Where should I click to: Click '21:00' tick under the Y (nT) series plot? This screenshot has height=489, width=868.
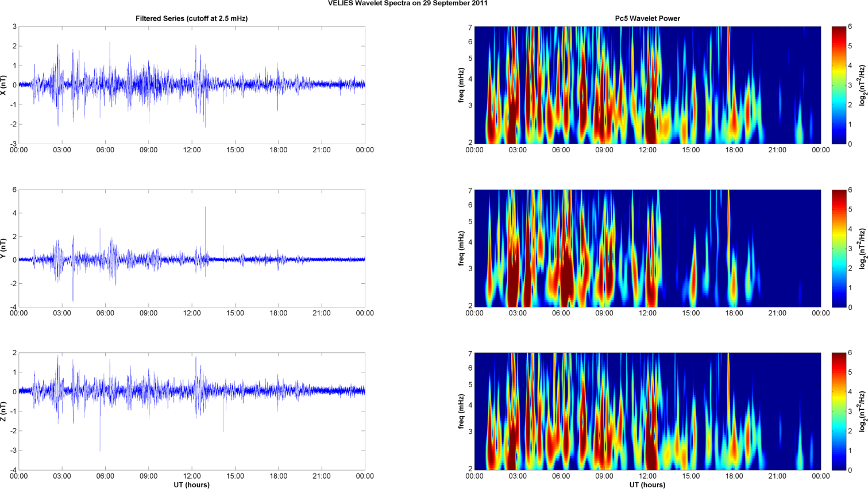pos(322,313)
